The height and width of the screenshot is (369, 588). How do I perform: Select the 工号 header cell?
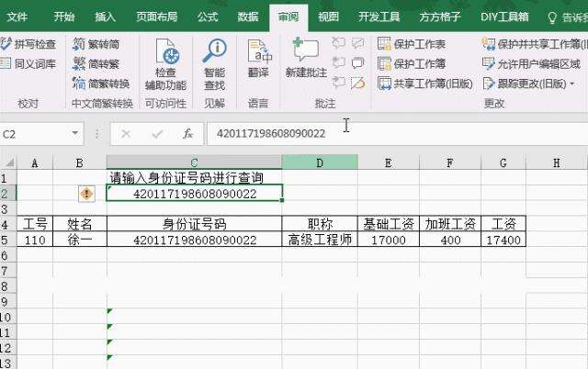pos(35,224)
